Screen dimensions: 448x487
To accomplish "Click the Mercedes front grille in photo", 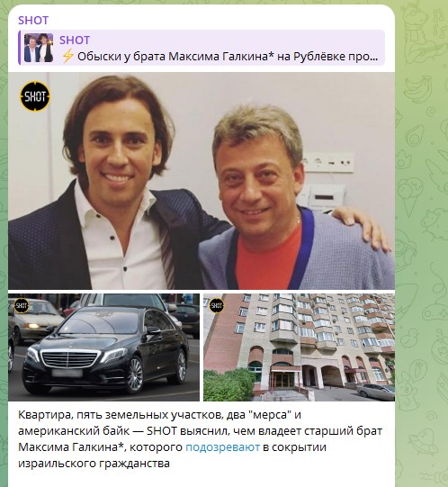I will (71, 359).
